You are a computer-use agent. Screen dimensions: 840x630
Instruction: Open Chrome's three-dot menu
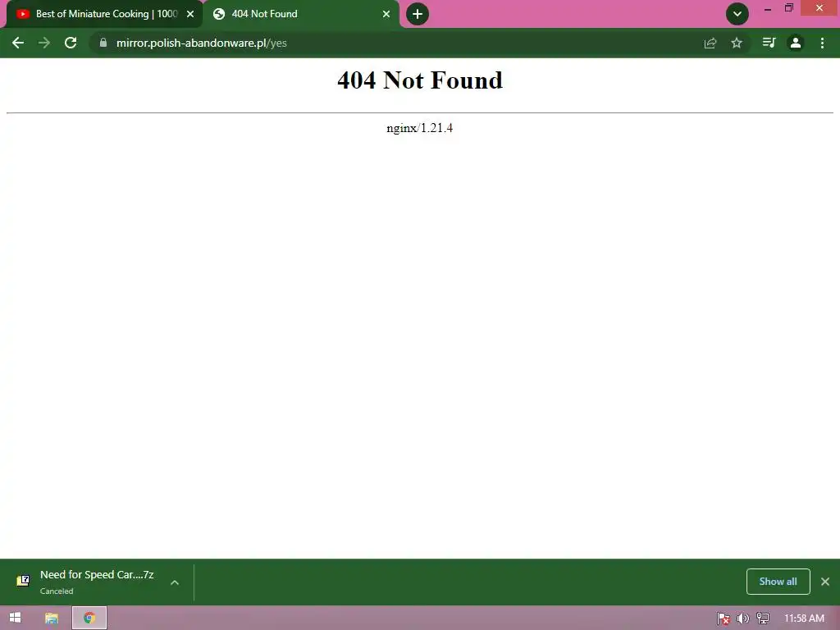[822, 43]
